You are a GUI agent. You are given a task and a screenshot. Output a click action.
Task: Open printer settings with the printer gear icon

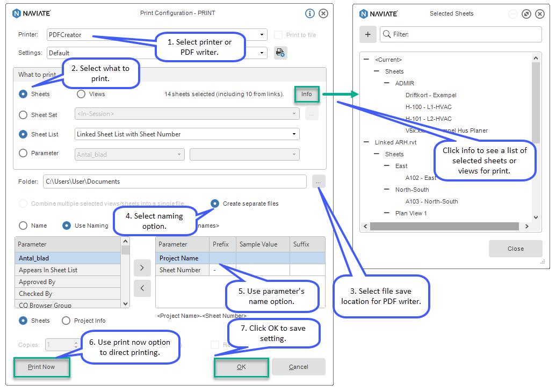pyautogui.click(x=280, y=53)
